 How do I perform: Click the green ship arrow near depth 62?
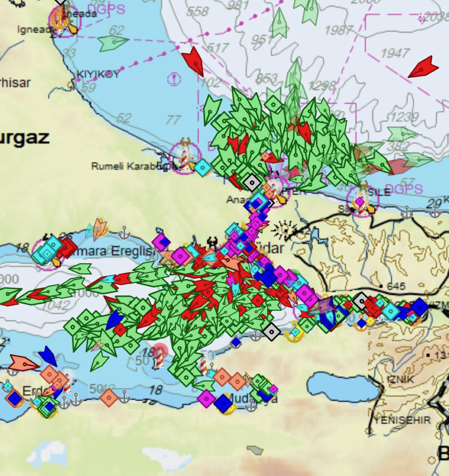click(113, 43)
